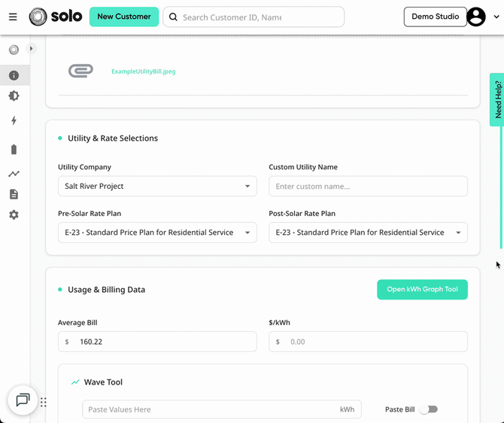Open the Need Help? side tab
The width and height of the screenshot is (504, 423).
click(x=497, y=99)
